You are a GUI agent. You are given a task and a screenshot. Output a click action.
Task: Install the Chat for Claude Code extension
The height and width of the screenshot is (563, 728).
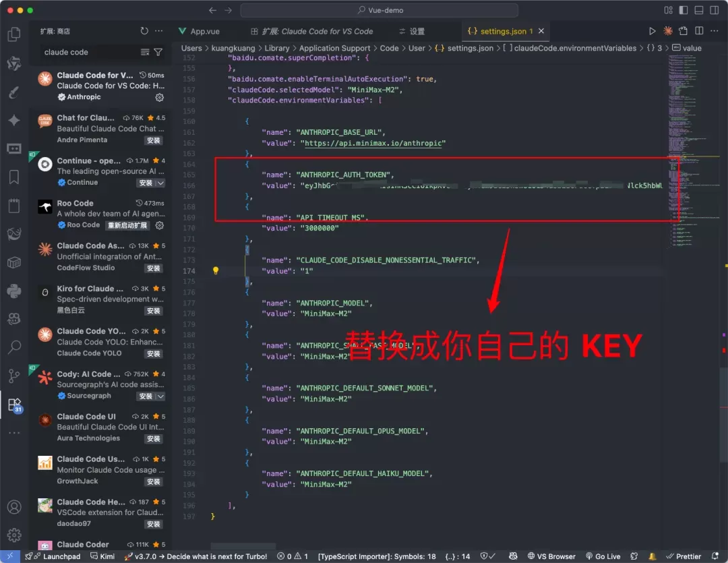click(153, 140)
